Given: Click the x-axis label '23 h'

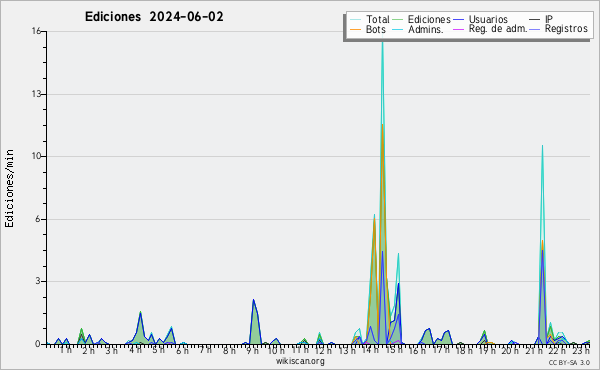Looking at the screenshot, I should pyautogui.click(x=580, y=350).
